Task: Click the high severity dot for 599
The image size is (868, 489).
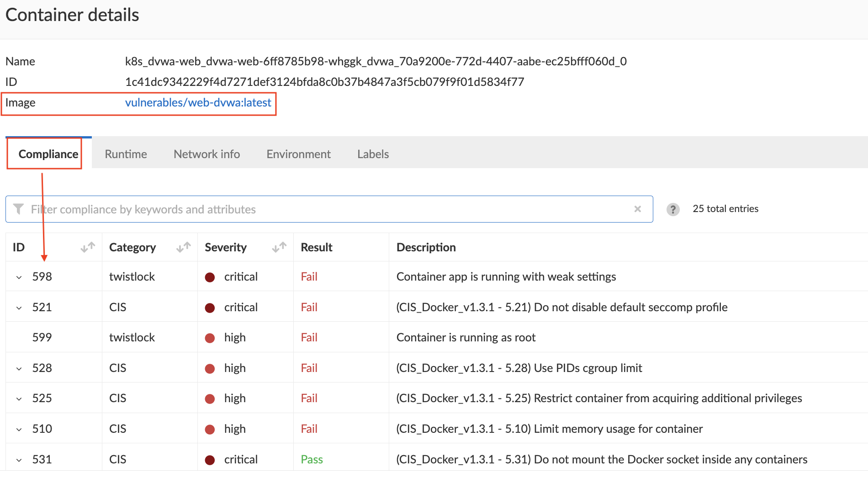Action: click(x=210, y=338)
